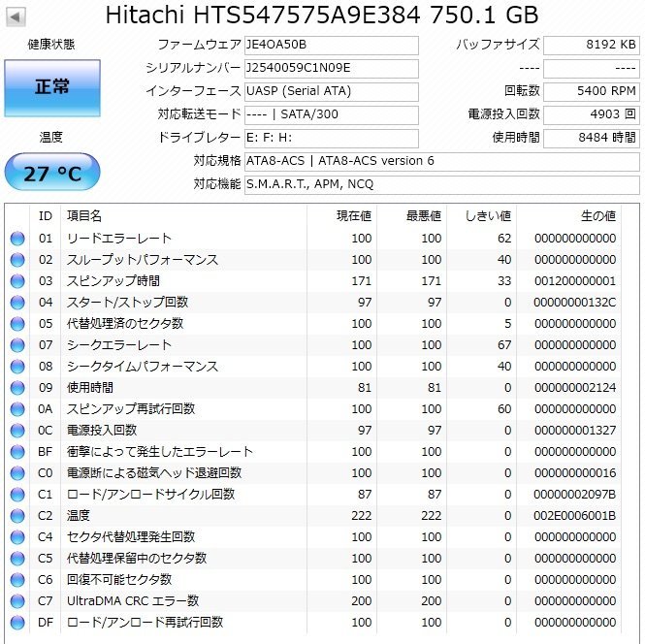Screen dimensions: 645x644
Task: Click the 生の値 column header
Action: pos(597,215)
